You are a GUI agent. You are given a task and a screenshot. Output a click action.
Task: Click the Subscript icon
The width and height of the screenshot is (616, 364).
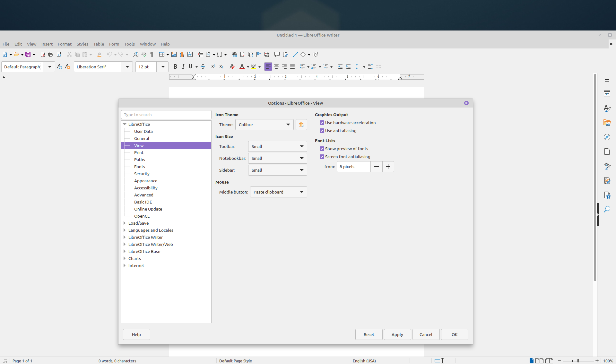click(x=221, y=67)
